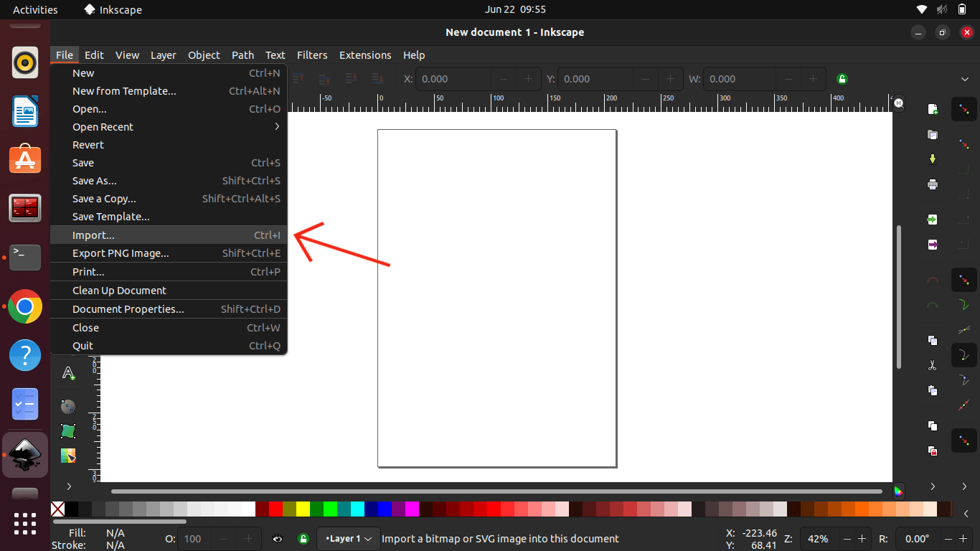The image size is (980, 551).
Task: Launch Google Chrome from the dock
Action: (x=25, y=307)
